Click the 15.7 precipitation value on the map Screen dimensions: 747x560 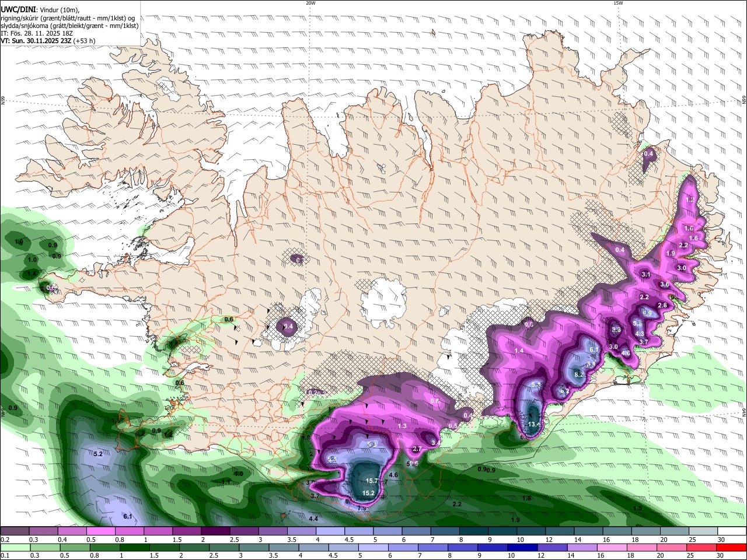(372, 481)
